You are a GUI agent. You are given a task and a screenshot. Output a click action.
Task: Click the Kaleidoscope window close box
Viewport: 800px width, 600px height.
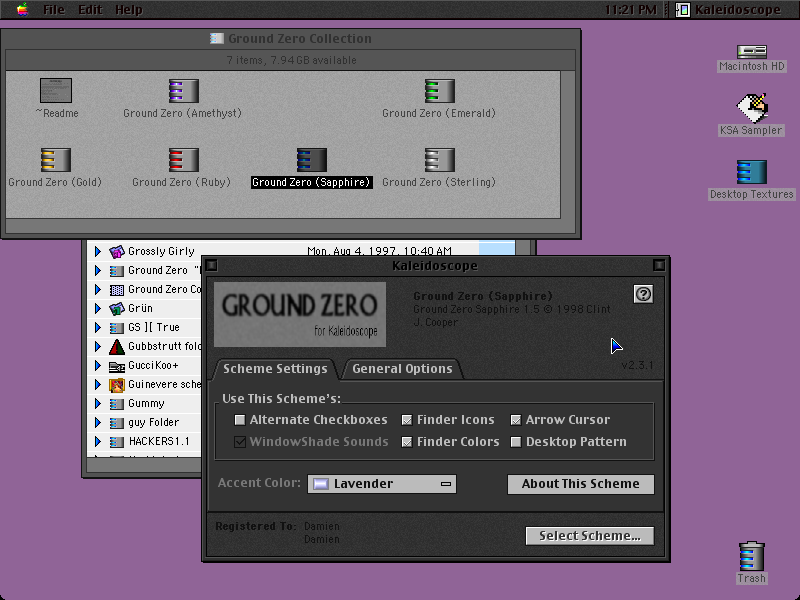(x=211, y=265)
